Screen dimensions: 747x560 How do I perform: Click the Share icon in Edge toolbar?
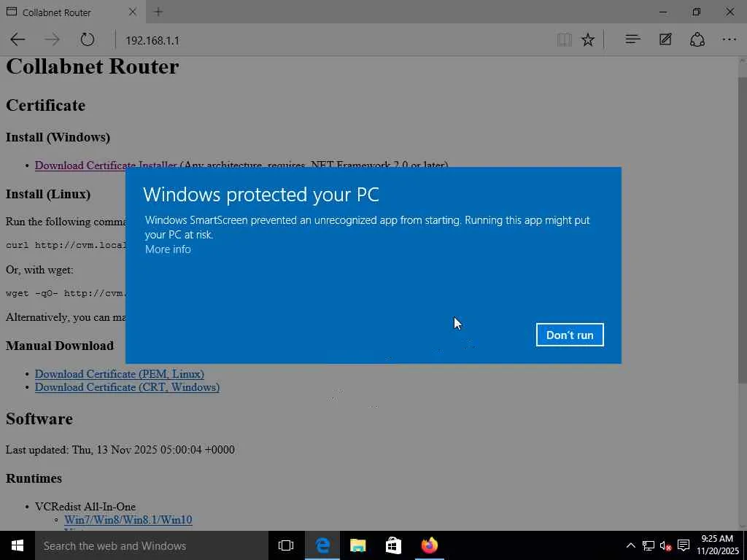[697, 39]
